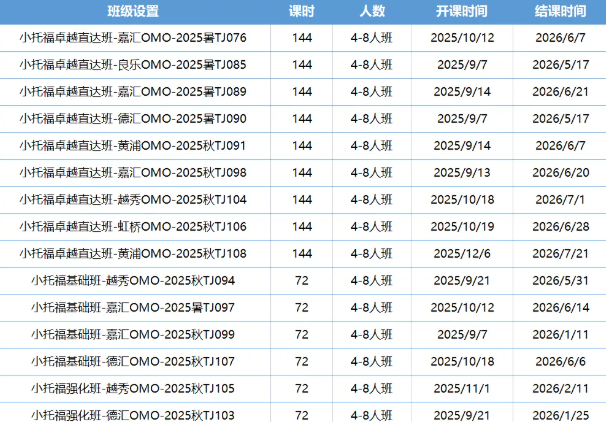
Task: Click start date 2025/9/21 in TJ094 row
Action: (x=462, y=281)
